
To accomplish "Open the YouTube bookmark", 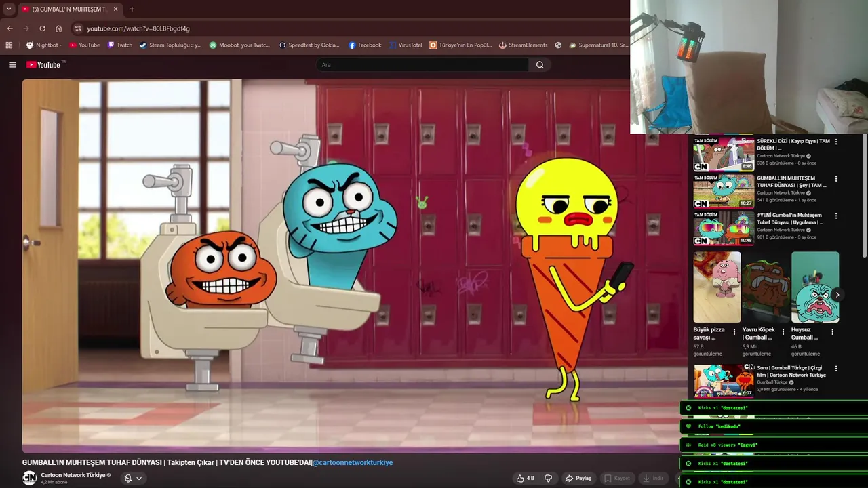I will [84, 45].
